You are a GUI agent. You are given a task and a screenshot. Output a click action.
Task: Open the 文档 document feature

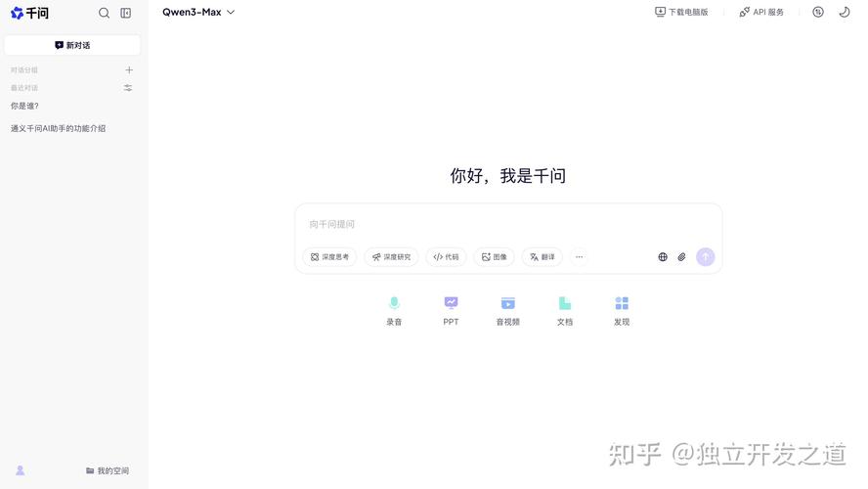pos(565,311)
